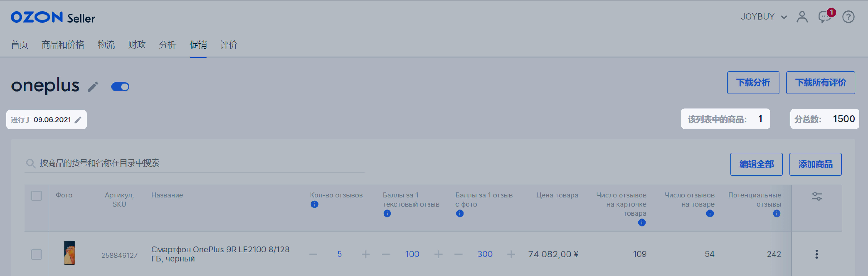Show info for Число отзывов на товаре

pos(710,213)
